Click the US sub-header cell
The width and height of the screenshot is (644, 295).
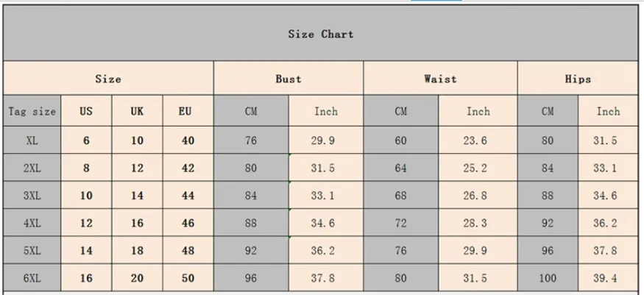[86, 111]
